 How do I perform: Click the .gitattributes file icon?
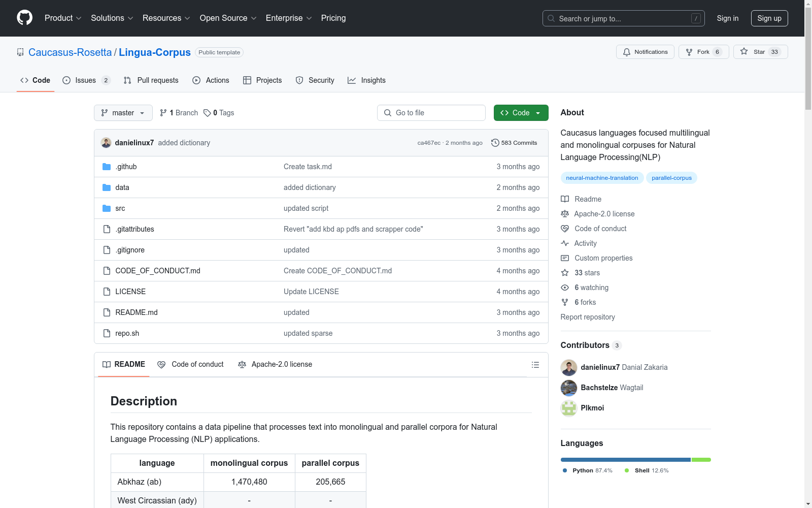click(107, 229)
